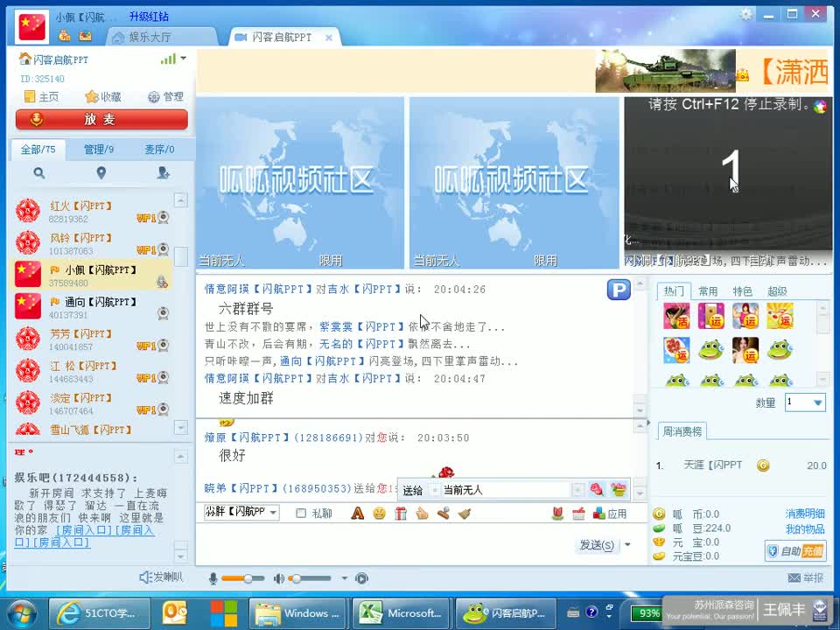
Task: Click the blue P parking icon in chat
Action: click(619, 290)
